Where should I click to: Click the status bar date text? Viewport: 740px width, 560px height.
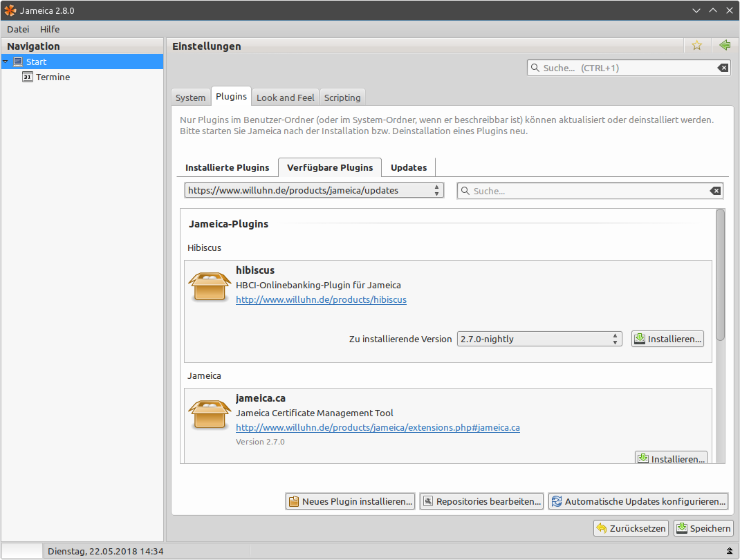(x=106, y=551)
